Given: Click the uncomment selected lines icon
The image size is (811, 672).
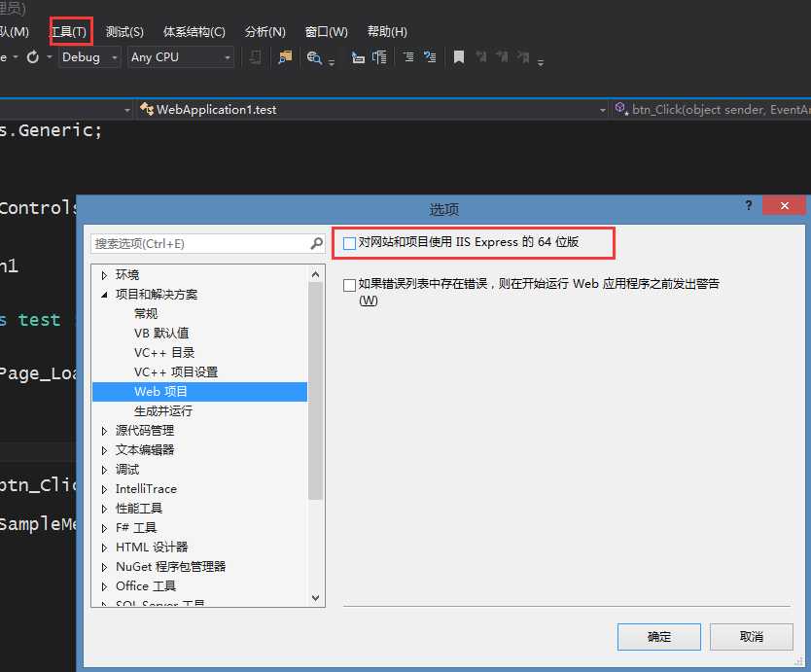Looking at the screenshot, I should coord(379,57).
